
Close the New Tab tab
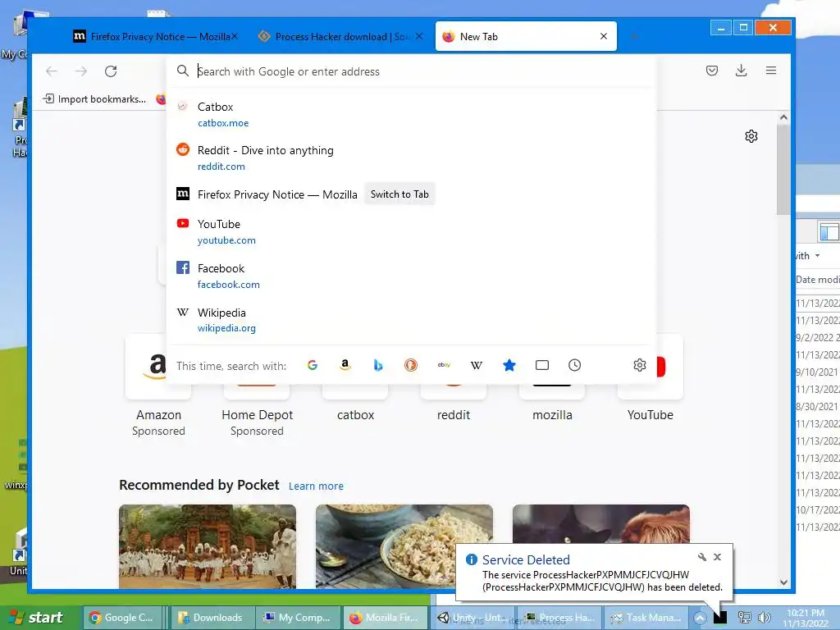[x=604, y=36]
